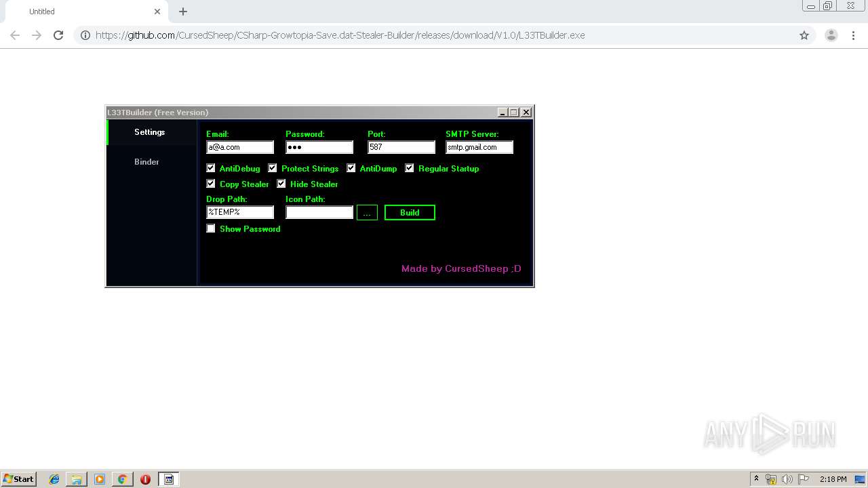Click the Email input field
The width and height of the screenshot is (868, 488).
(x=240, y=147)
